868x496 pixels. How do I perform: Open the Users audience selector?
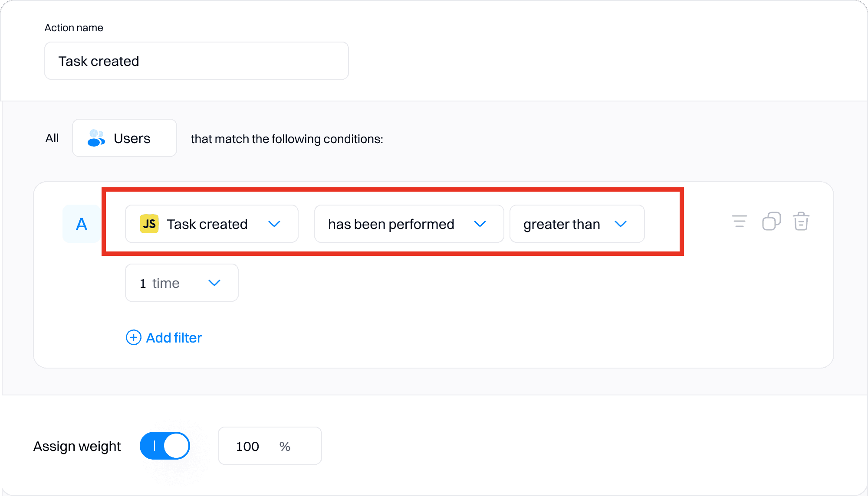coord(124,138)
